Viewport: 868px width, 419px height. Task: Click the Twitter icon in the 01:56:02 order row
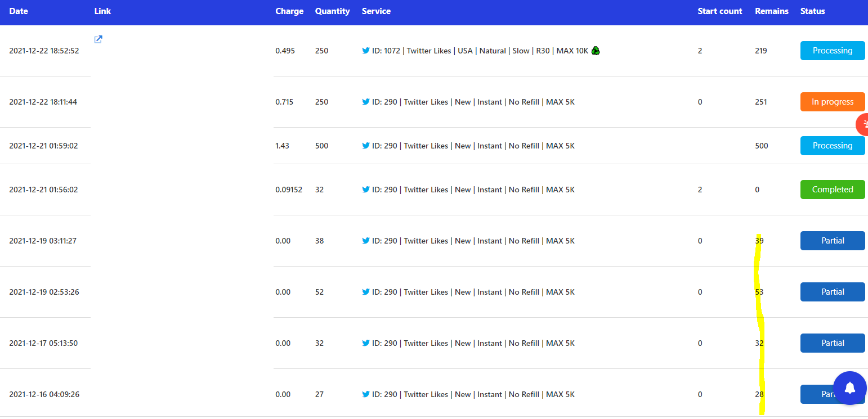[x=366, y=190]
